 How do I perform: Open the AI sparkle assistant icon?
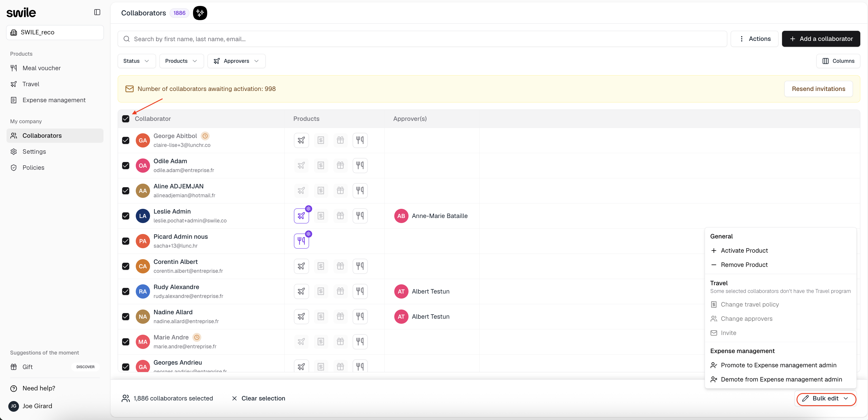(200, 13)
